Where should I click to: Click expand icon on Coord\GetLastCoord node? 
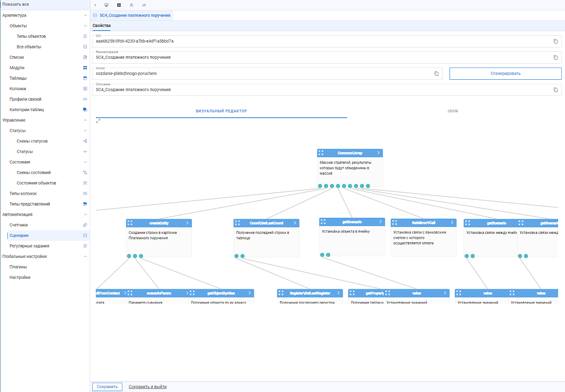coord(237,223)
